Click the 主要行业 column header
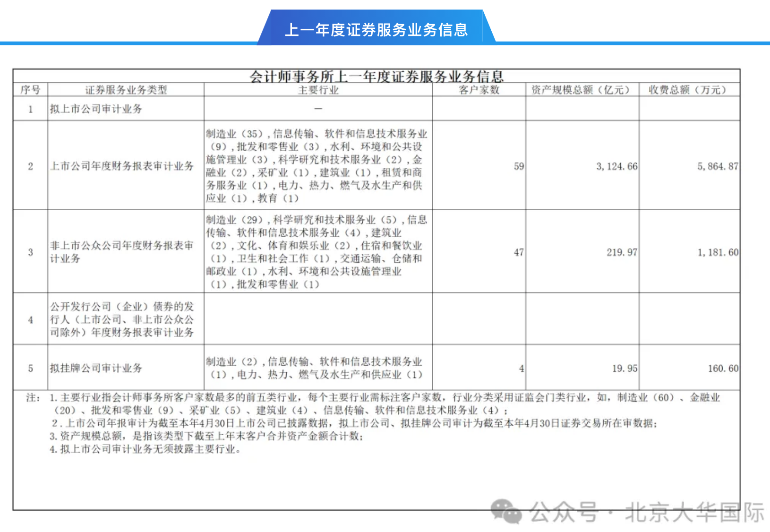The image size is (770, 532). [x=318, y=90]
